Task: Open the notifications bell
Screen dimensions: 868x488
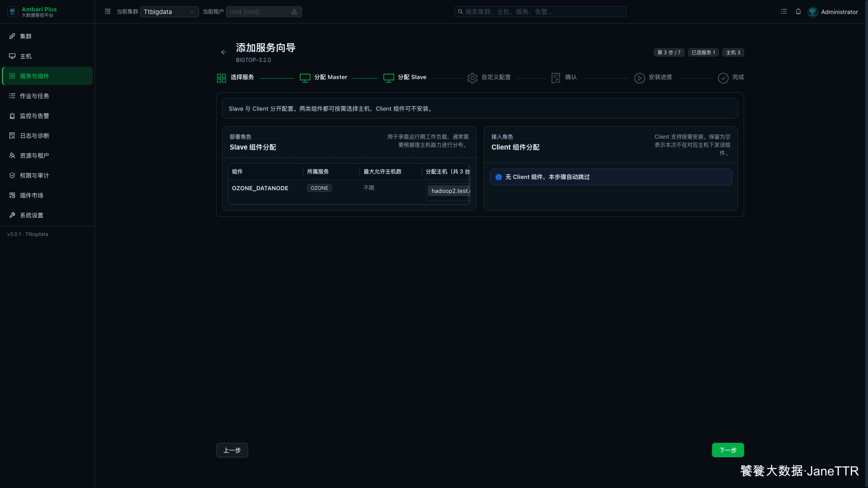Action: 798,12
